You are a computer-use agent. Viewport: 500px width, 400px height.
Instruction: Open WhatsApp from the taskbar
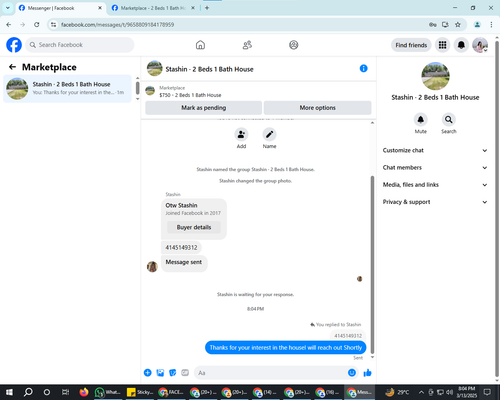click(107, 392)
